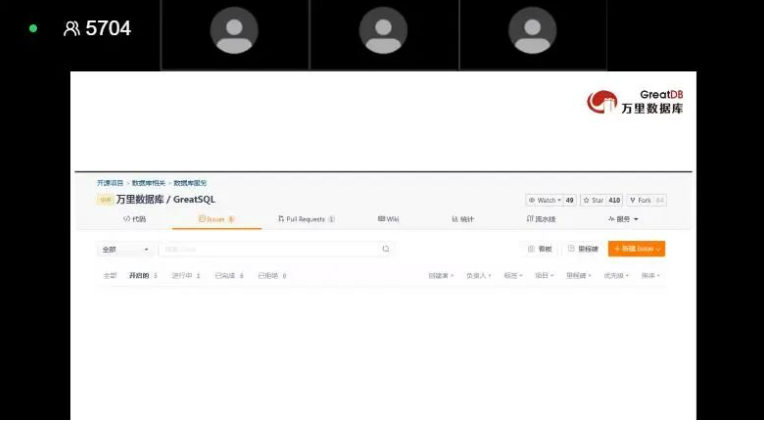764x424 pixels.
Task: Show 全部 issues in status filter row
Action: 110,276
